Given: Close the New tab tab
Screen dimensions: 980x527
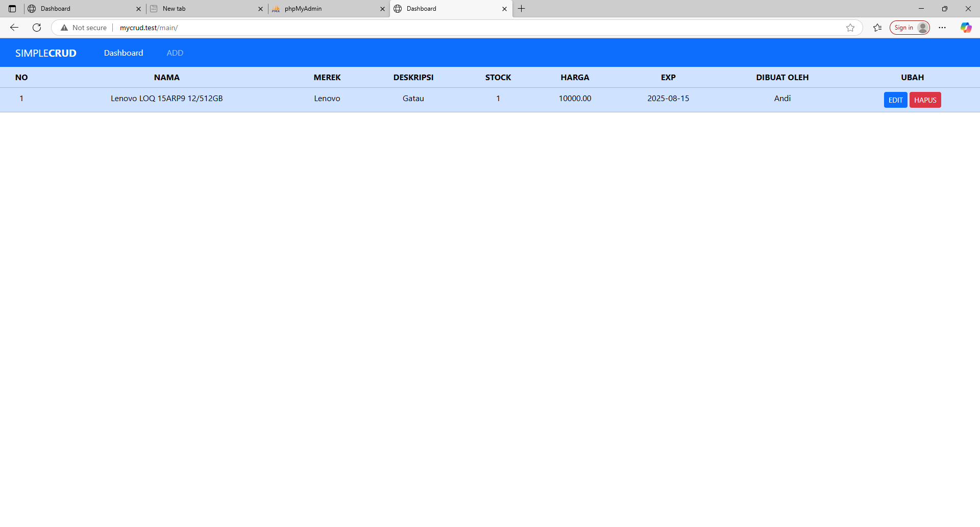Looking at the screenshot, I should [260, 9].
